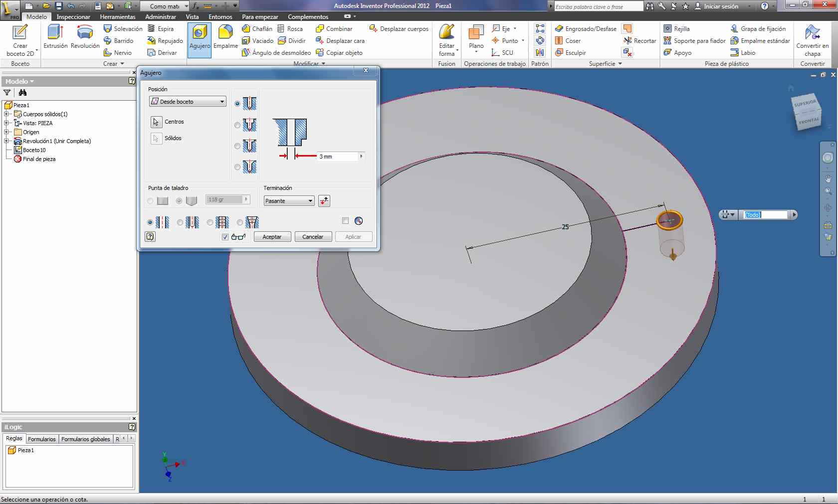Expand the Cuerpos sólidos(1) node
Viewport: 838px width, 504px height.
[x=6, y=114]
